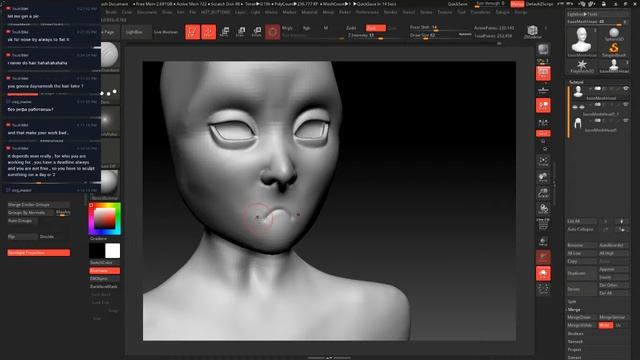Select the PolyMesh3D star tool
This screenshot has width=640, height=360.
(582, 66)
